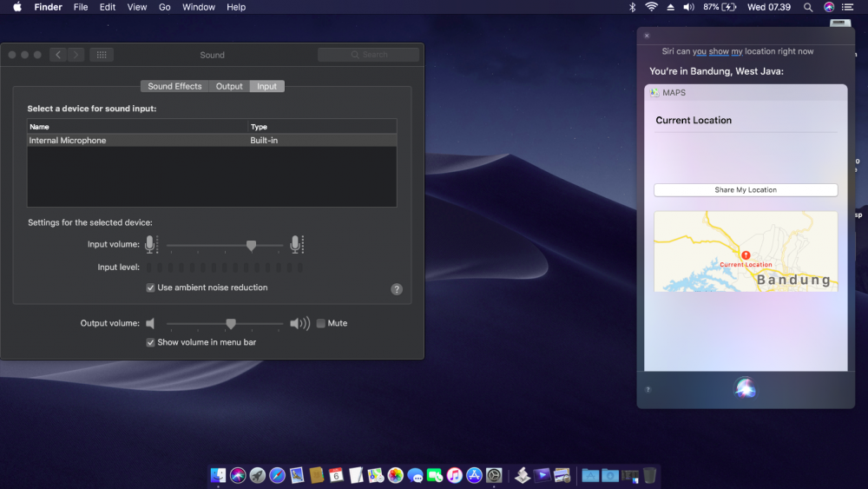Click the Bandung map thumbnail
Screen dimensions: 868x489
746,251
